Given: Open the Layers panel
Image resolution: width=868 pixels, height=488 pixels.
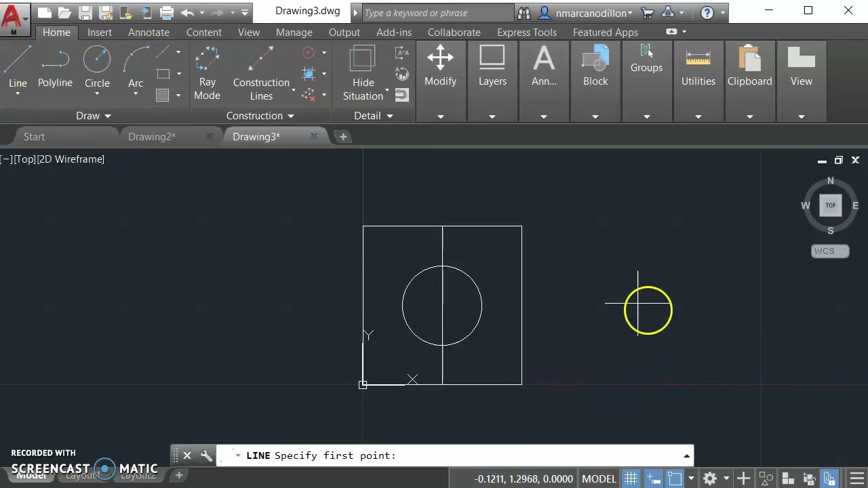Looking at the screenshot, I should point(492,81).
